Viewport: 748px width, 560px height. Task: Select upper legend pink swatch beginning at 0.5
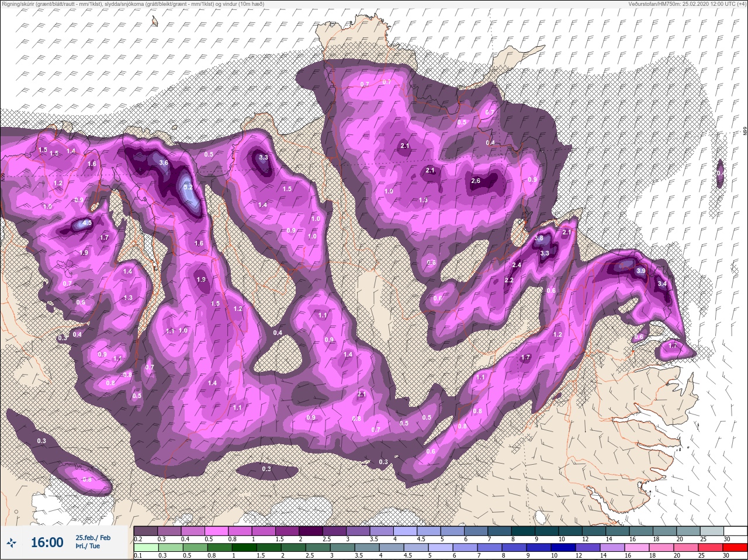click(x=217, y=531)
